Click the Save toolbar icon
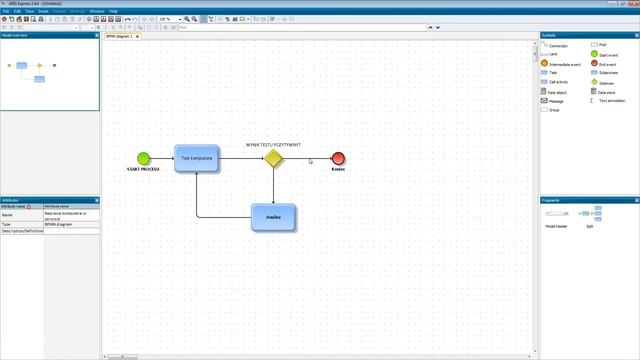The height and width of the screenshot is (360, 640). 26,19
